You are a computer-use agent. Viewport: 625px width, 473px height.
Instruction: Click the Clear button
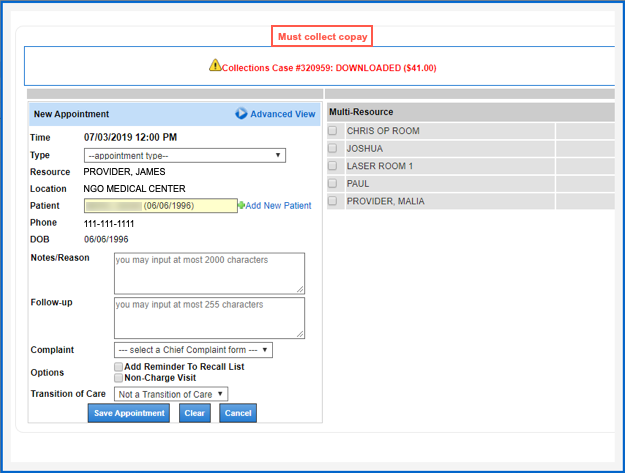pos(195,413)
